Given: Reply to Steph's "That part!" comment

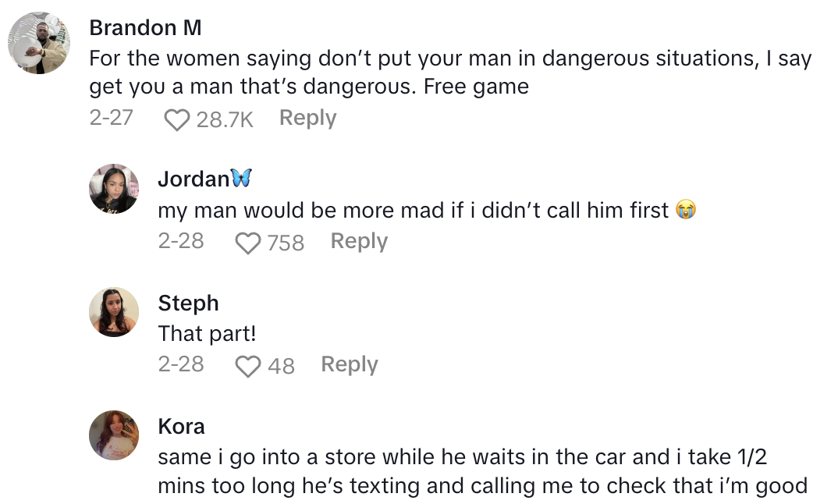Looking at the screenshot, I should [x=349, y=365].
